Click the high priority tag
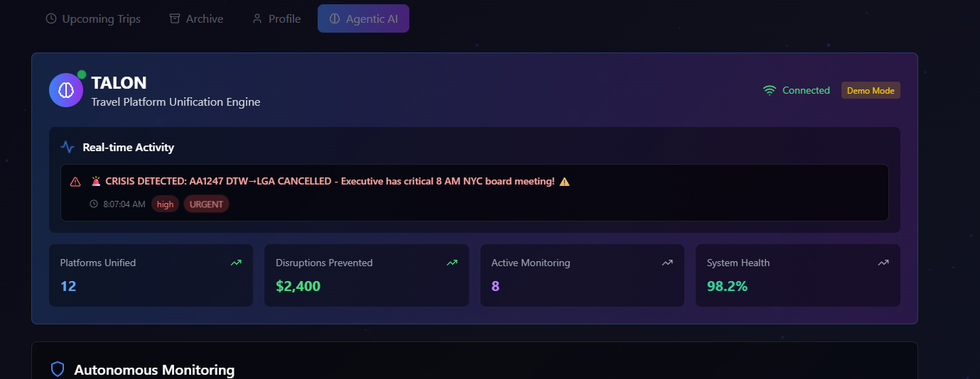The height and width of the screenshot is (379, 980). tap(165, 204)
